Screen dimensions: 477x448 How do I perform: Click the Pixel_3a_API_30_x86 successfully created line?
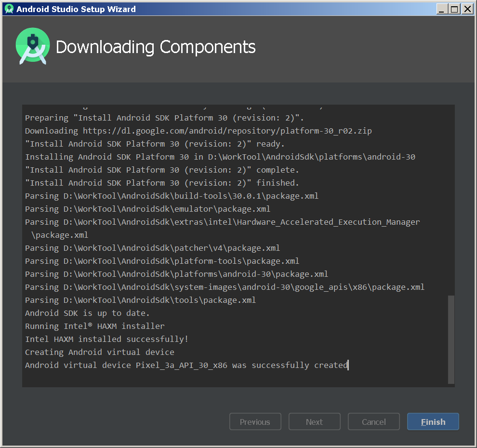[x=186, y=365]
